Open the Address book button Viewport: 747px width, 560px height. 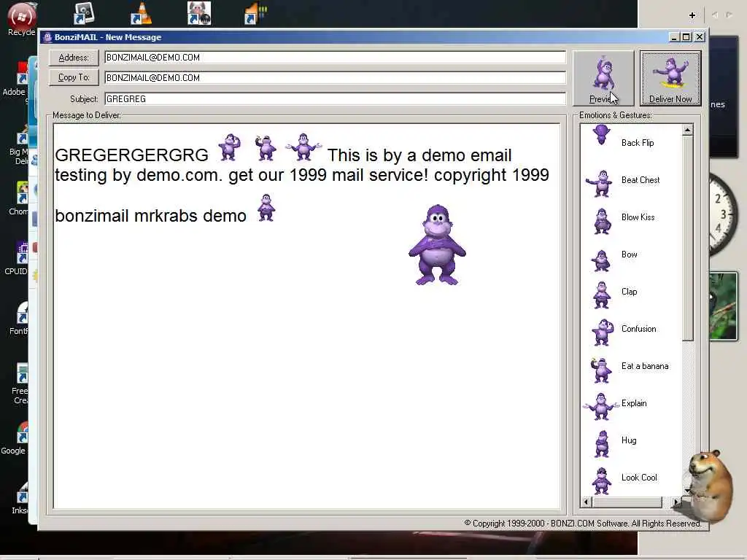click(74, 58)
